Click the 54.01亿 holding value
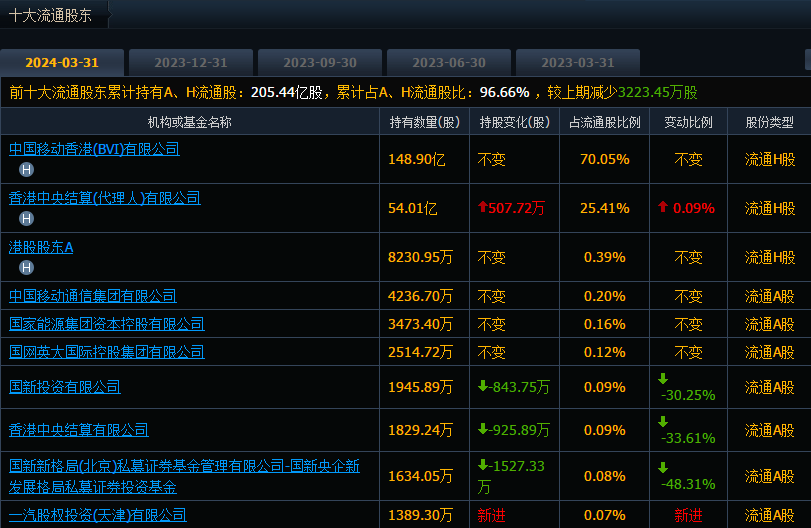 (413, 208)
